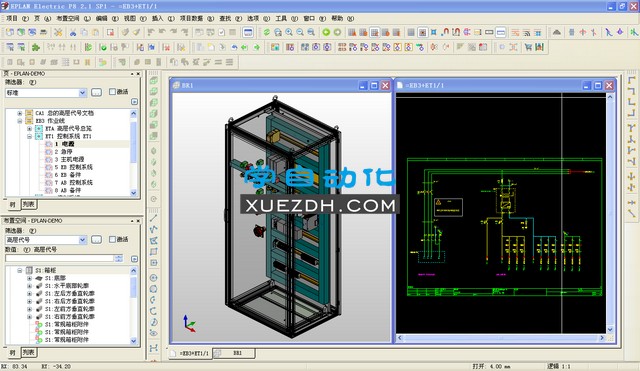
Task: Click the T-node connection symbol on right toolbar
Action: coord(632,128)
